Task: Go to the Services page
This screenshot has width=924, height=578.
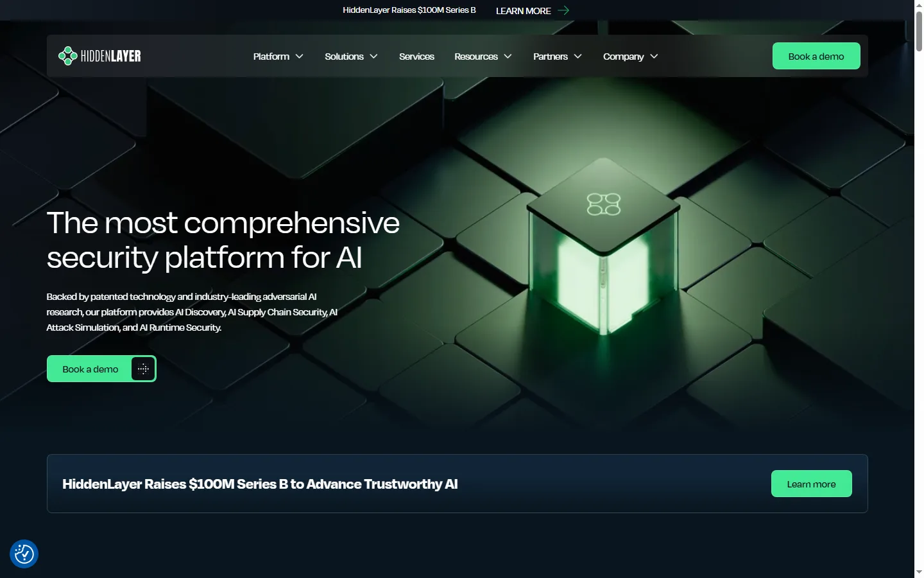Action: click(x=416, y=57)
